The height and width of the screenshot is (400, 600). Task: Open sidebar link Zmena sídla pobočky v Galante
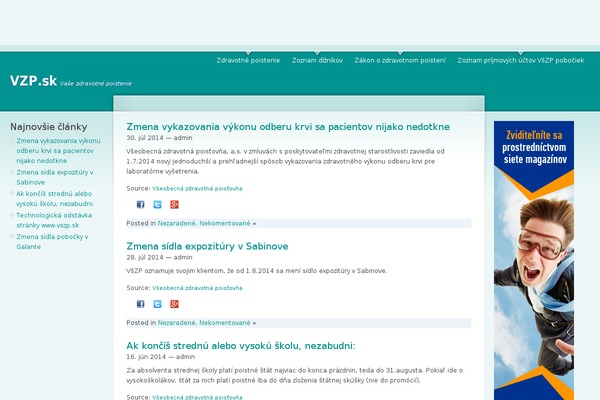(x=52, y=242)
